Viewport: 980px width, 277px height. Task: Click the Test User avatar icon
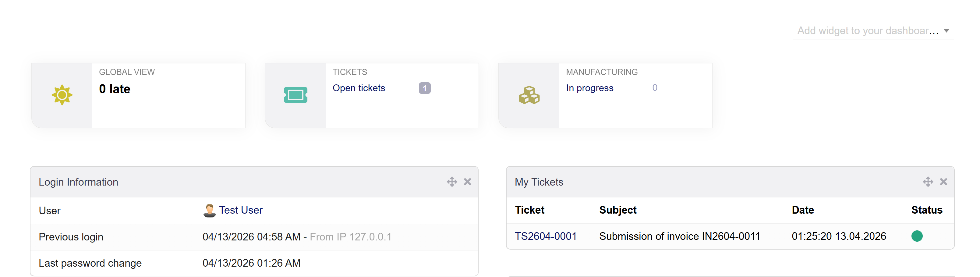209,210
